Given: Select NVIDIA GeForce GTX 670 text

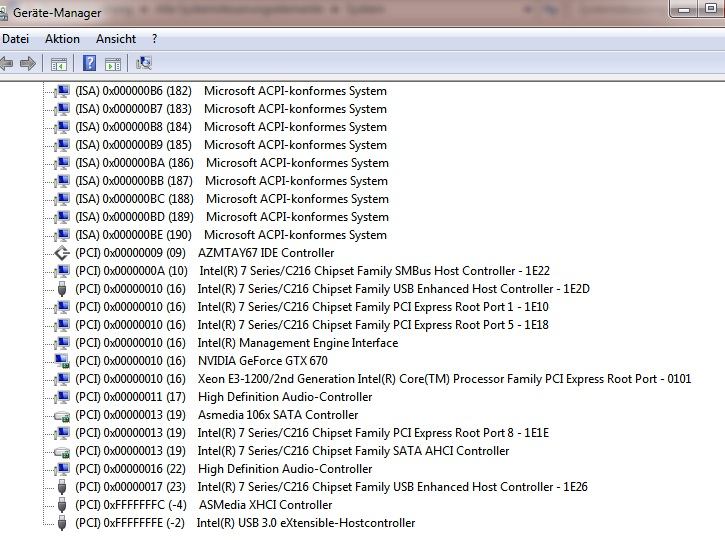Looking at the screenshot, I should [263, 361].
